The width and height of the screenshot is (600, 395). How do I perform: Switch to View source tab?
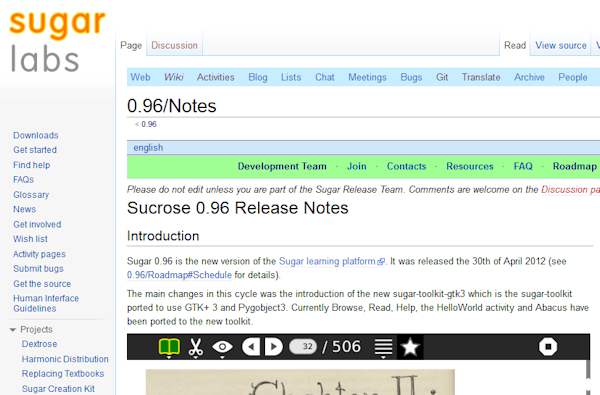click(x=561, y=45)
